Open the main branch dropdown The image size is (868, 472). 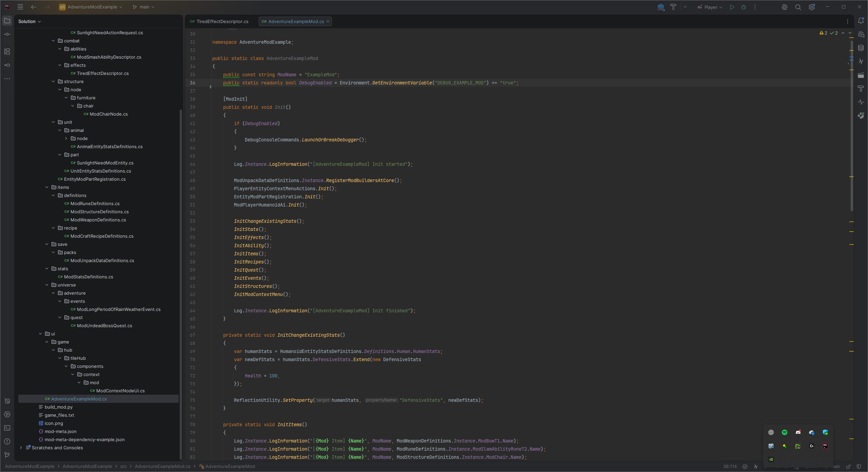tap(143, 7)
